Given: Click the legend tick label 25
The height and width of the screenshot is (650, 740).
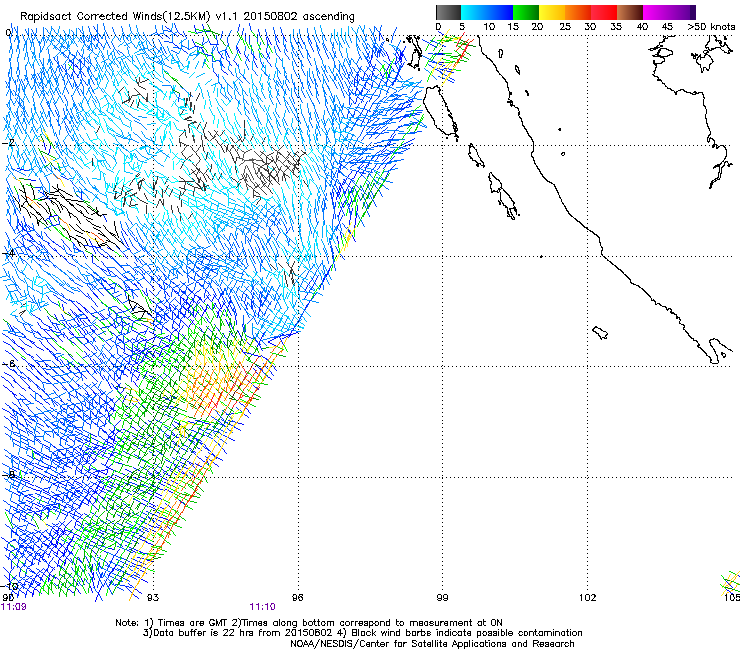Looking at the screenshot, I should click(x=565, y=27).
